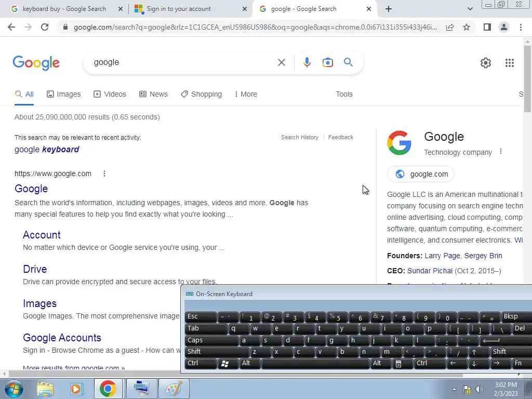Open Chrome's three-dot menu
Viewport: 532px width, 399px height.
click(521, 27)
